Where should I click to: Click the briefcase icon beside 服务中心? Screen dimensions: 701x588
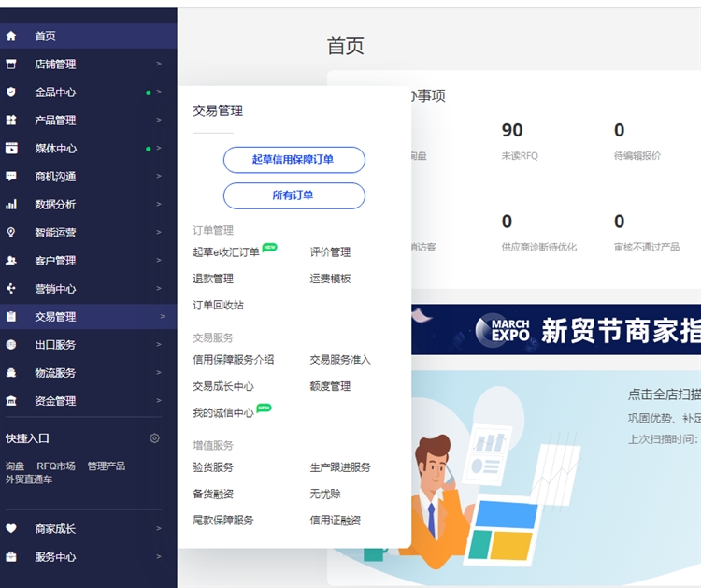click(11, 557)
